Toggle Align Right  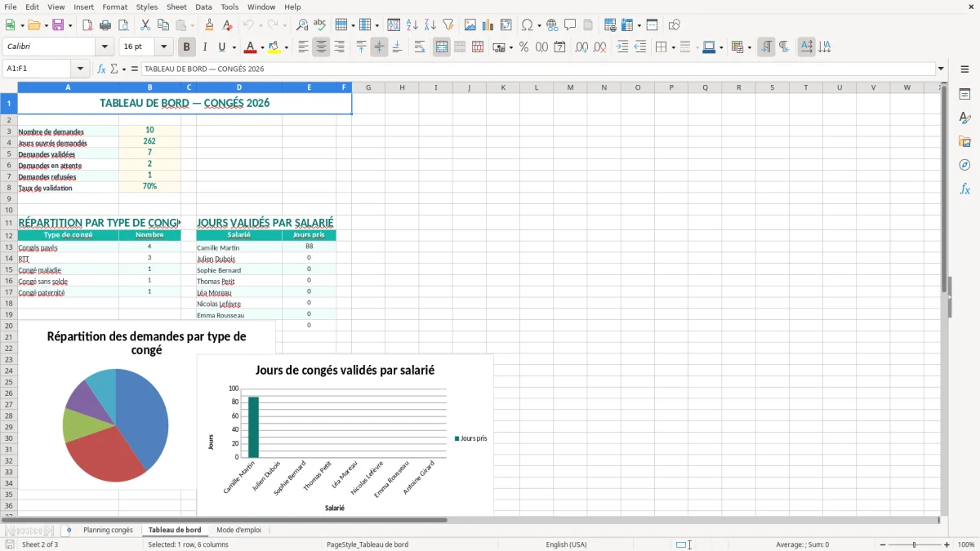tap(339, 47)
